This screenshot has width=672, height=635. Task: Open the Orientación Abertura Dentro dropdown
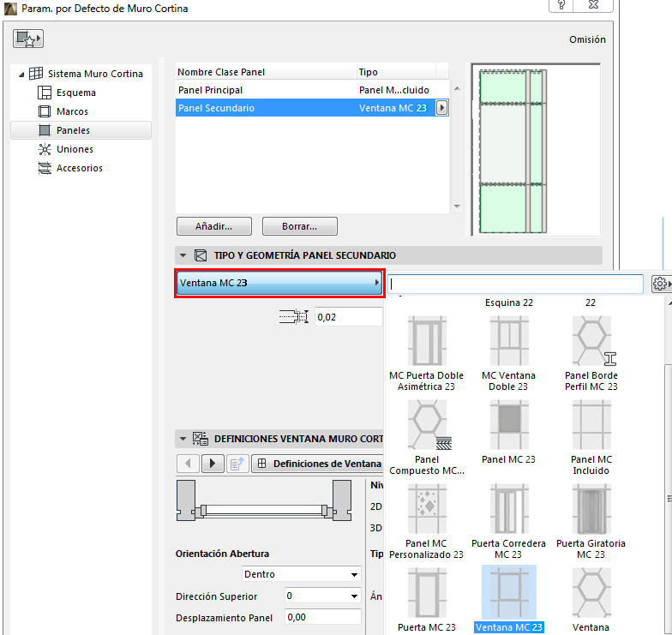click(x=302, y=574)
